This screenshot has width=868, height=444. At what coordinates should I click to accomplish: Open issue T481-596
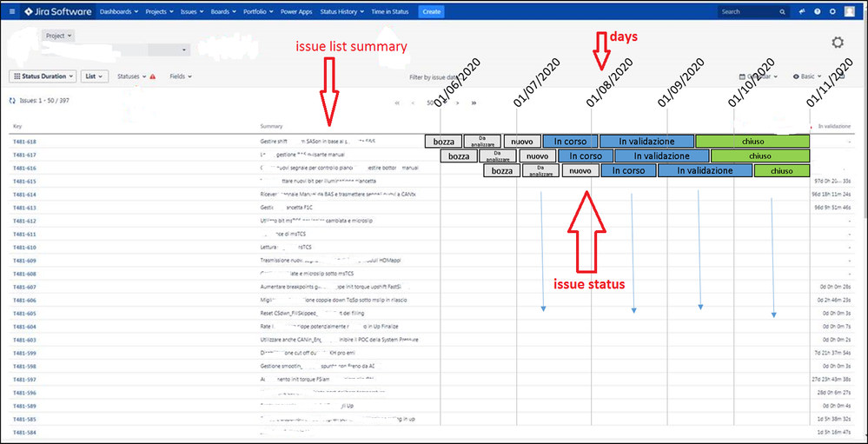tap(24, 393)
